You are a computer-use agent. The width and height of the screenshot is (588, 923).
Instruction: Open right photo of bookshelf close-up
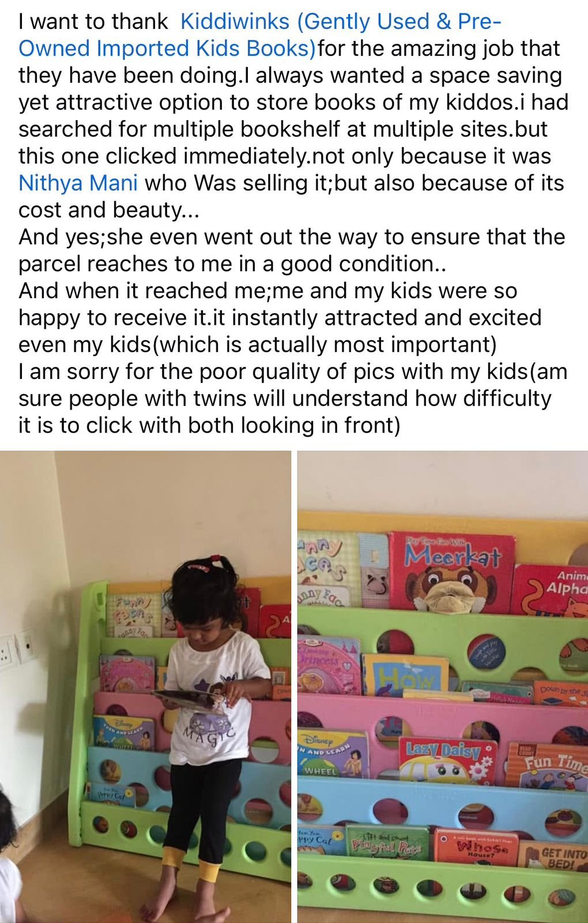click(443, 686)
